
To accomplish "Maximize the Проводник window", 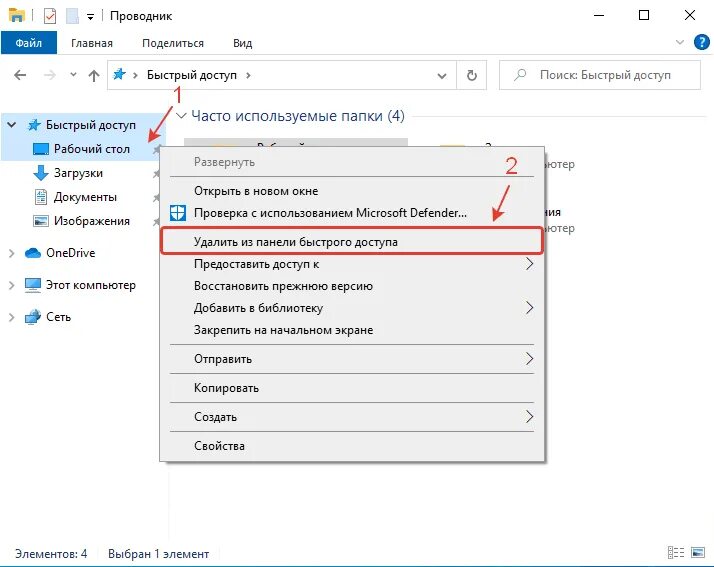I will pyautogui.click(x=644, y=15).
